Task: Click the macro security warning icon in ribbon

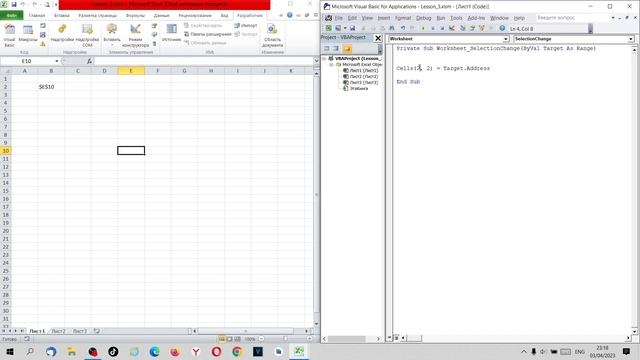Action: tap(43, 44)
